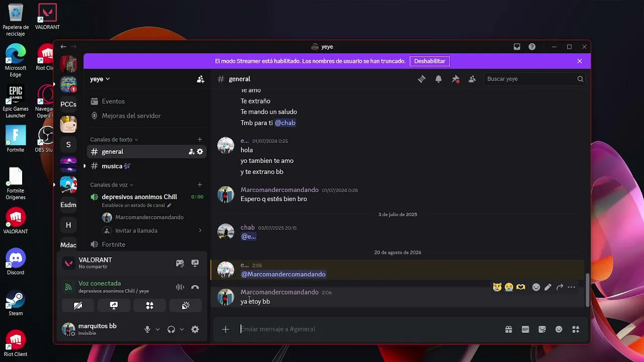Screen dimensions: 644x362
Task: React with the loudly crying face emoji
Action: point(509,287)
